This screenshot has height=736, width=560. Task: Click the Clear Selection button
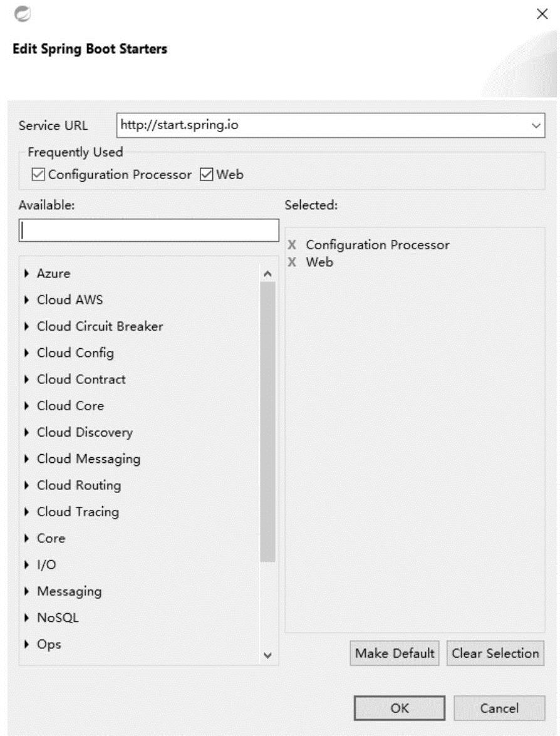click(495, 653)
